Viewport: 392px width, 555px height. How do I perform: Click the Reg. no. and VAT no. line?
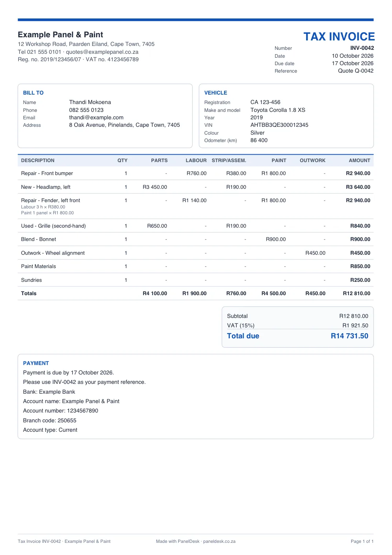[x=78, y=59]
